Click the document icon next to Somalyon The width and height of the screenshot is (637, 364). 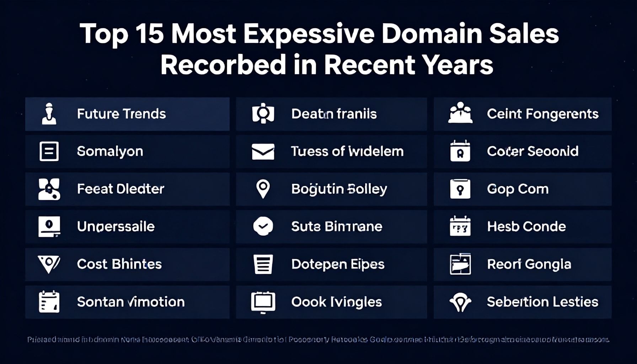(x=49, y=151)
